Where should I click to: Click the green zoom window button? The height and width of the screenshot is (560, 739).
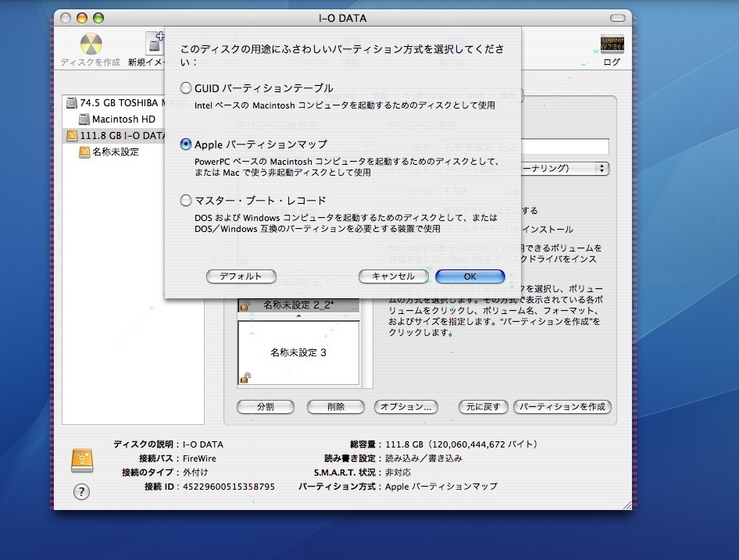click(x=98, y=18)
